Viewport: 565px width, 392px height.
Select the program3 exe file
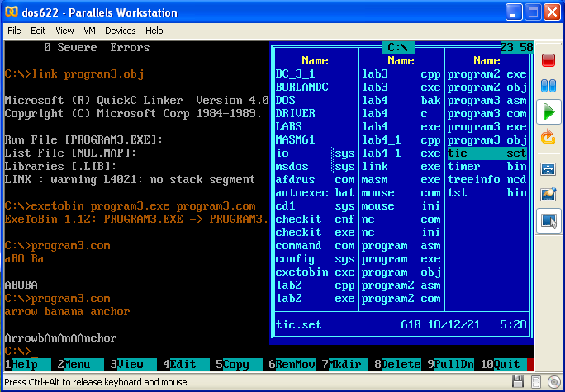click(487, 127)
